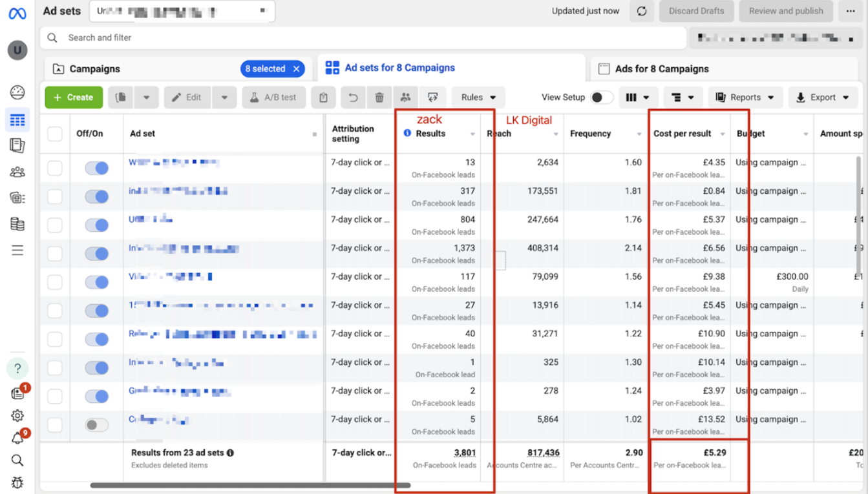
Task: Click Discard Drafts button
Action: click(x=697, y=11)
